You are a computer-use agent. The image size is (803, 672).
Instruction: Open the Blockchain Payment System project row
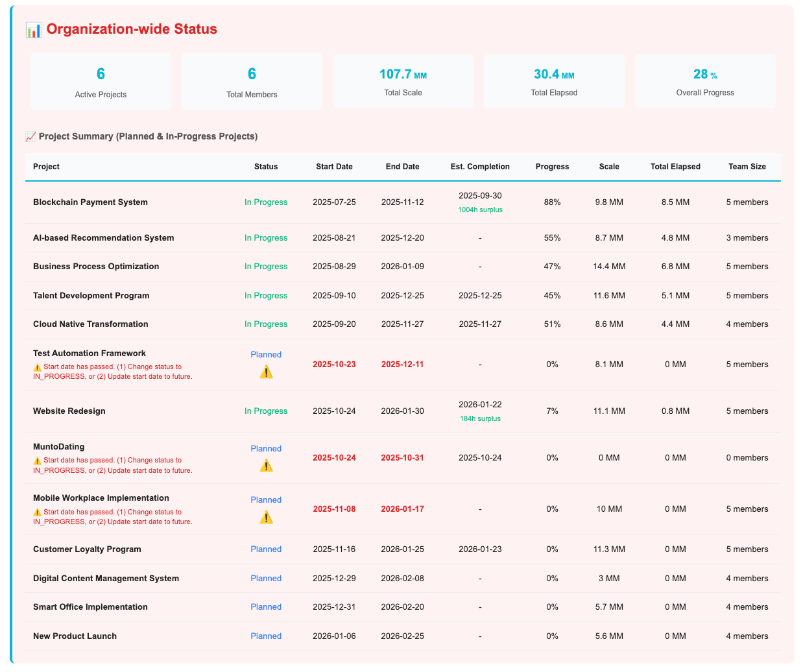[90, 202]
